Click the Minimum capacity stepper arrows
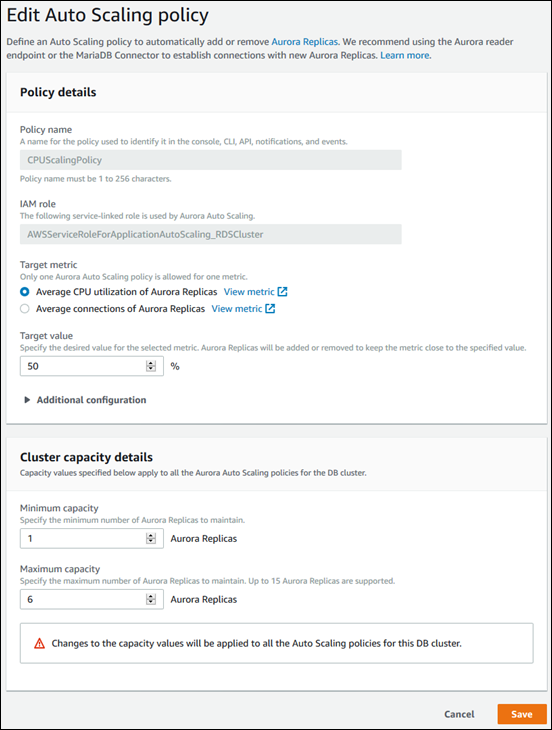This screenshot has width=552, height=730. 151,538
